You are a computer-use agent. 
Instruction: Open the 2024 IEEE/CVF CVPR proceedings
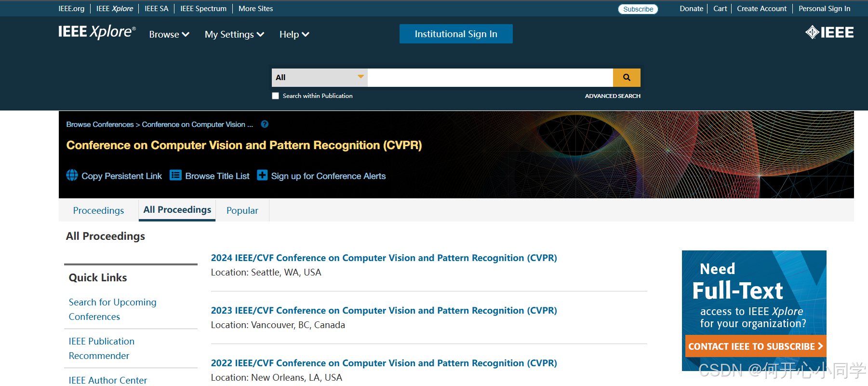tap(384, 258)
